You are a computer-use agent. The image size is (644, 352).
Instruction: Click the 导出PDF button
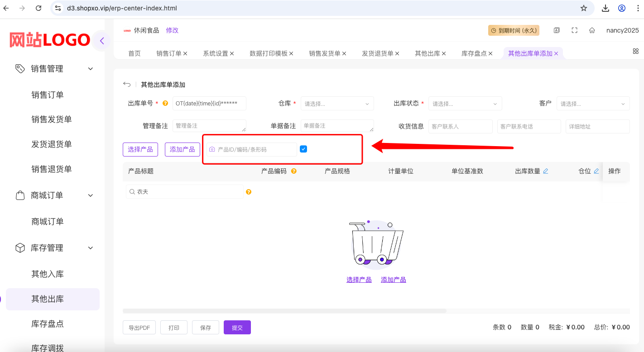click(139, 328)
